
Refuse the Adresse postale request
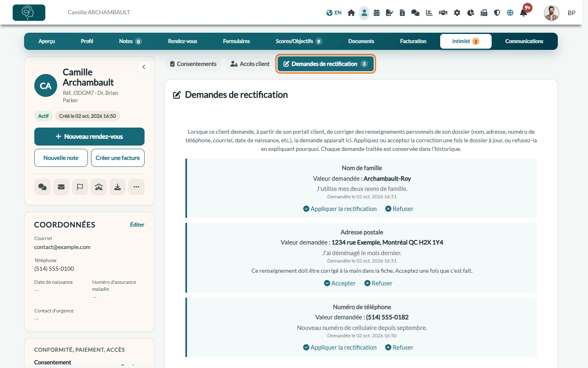(379, 283)
